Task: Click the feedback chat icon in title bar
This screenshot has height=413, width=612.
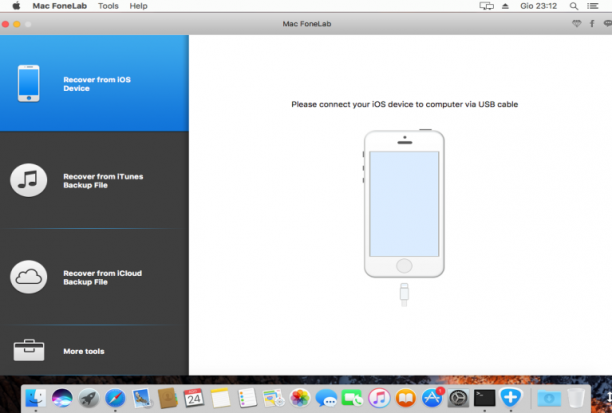Action: pyautogui.click(x=608, y=24)
